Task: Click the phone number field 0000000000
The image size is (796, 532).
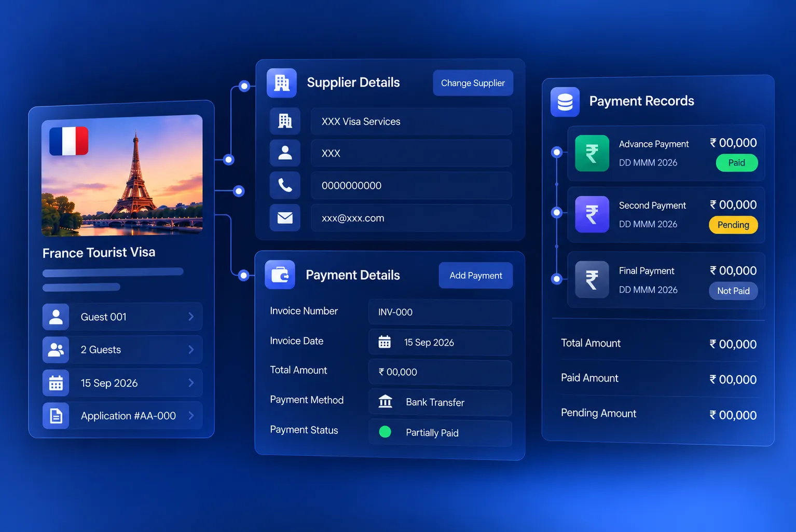Action: pyautogui.click(x=411, y=185)
